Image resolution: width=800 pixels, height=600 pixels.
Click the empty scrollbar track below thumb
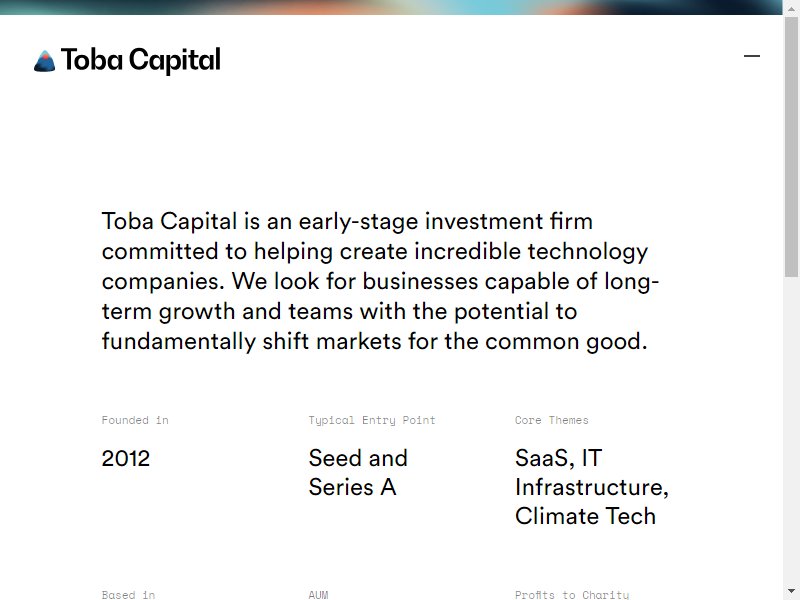[x=791, y=430]
